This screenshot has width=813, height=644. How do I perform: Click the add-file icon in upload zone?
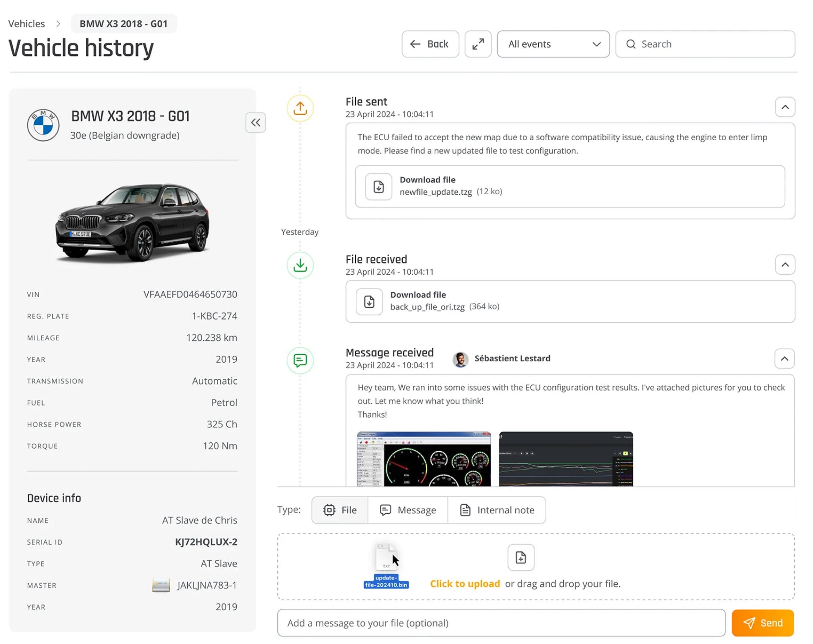tap(521, 557)
